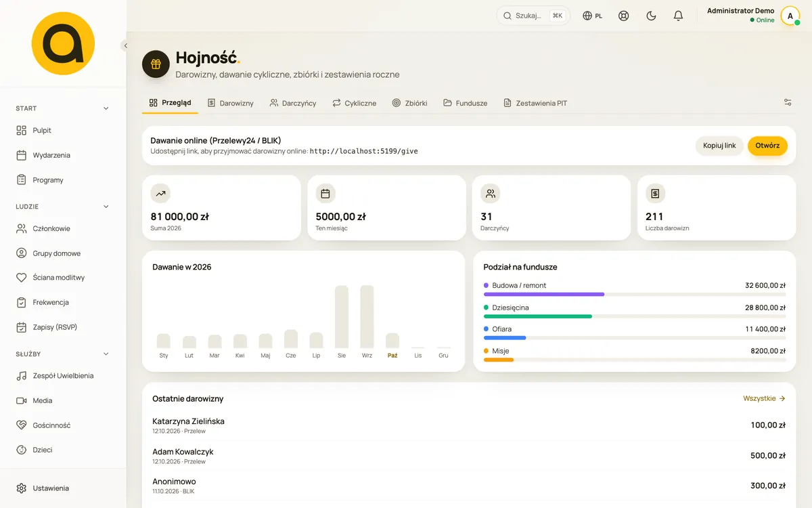Toggle dark mode with the moon icon
The image size is (812, 508).
pos(652,16)
